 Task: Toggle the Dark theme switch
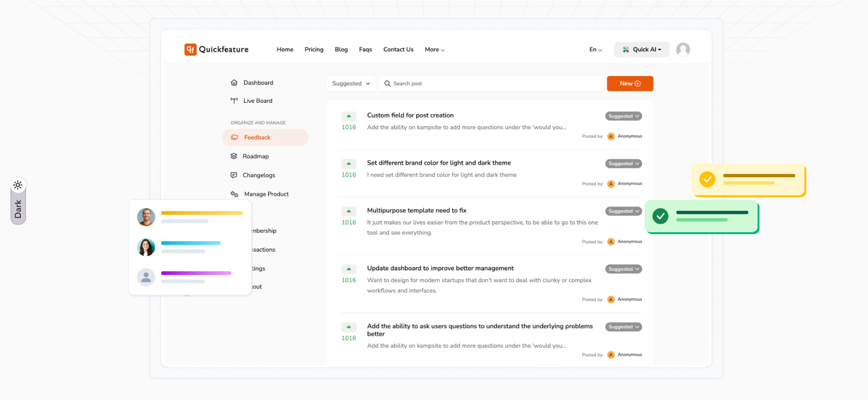click(18, 201)
